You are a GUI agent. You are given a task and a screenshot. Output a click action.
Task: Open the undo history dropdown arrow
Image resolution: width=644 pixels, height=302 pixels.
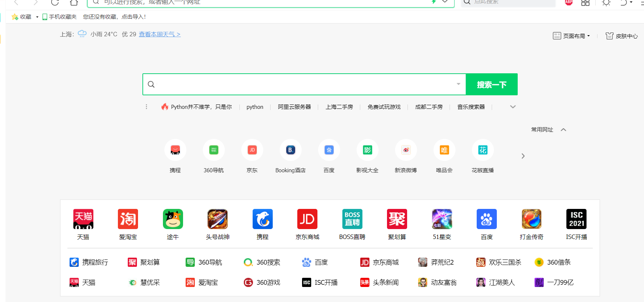[631, 2]
